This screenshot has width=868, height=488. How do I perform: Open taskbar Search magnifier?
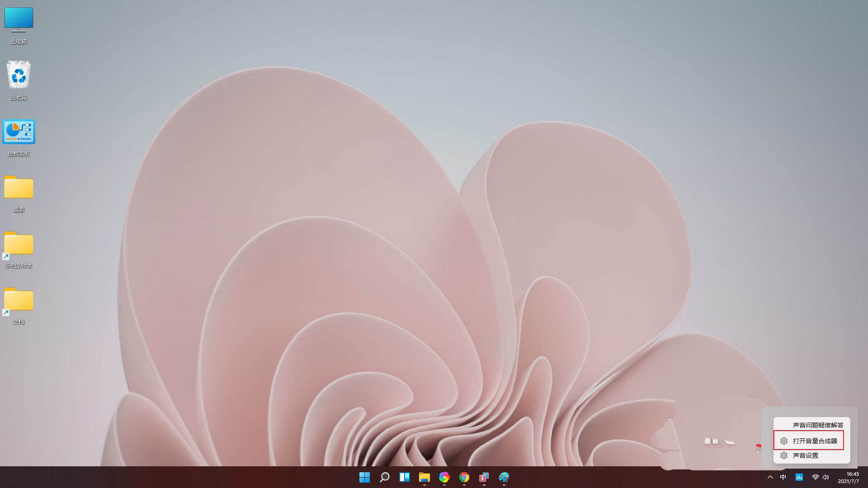tap(384, 477)
